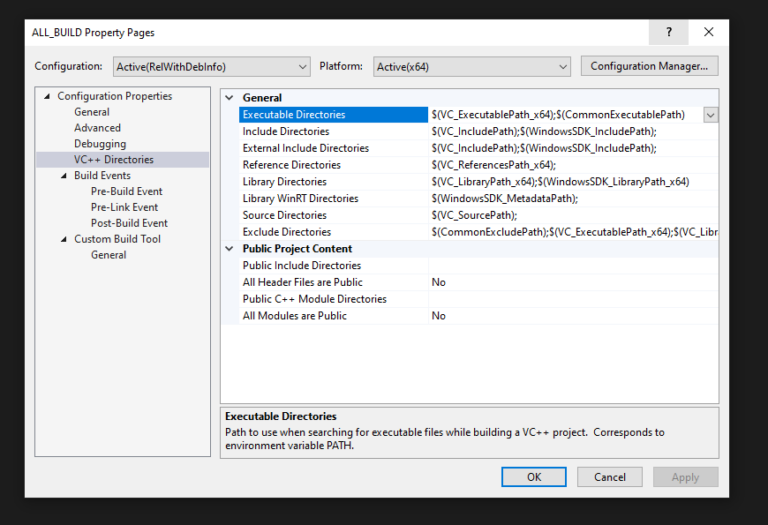The width and height of the screenshot is (768, 525).
Task: Click the No value for All Header Files
Action: click(x=574, y=282)
